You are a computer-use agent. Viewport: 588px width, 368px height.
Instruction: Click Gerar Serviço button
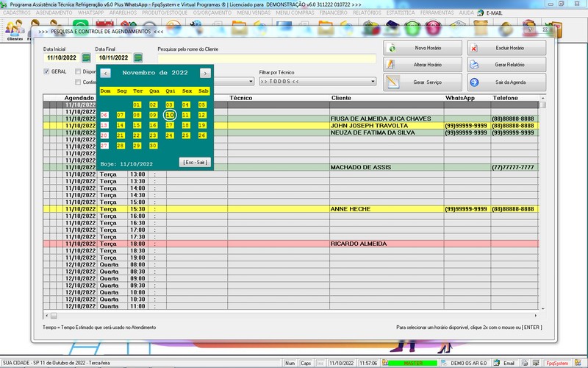click(x=423, y=82)
